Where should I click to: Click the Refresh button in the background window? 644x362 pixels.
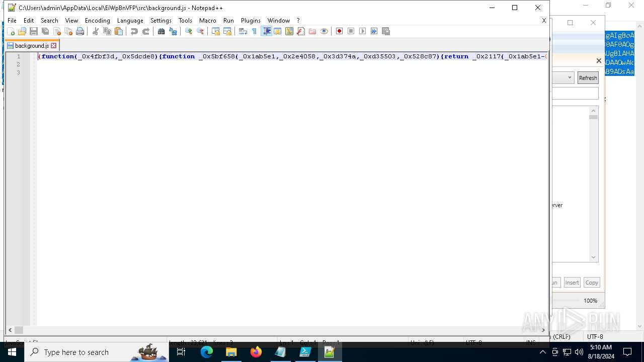coord(588,78)
